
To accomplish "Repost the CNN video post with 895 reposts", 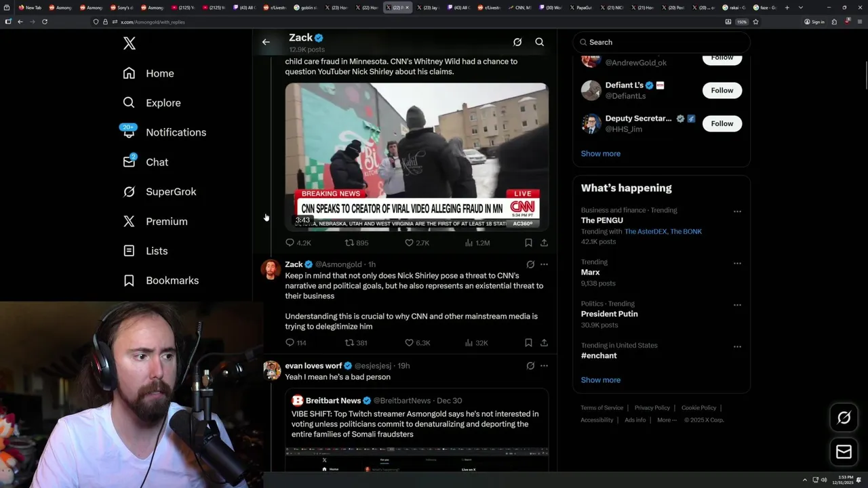I will click(357, 243).
